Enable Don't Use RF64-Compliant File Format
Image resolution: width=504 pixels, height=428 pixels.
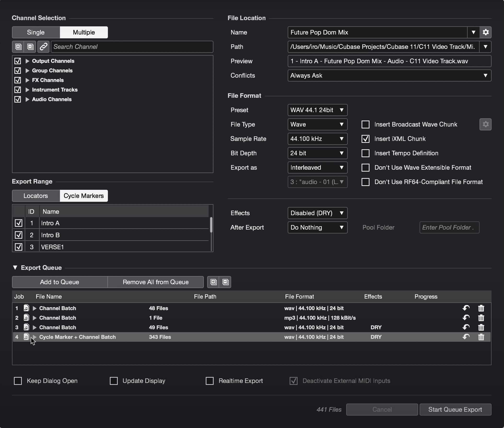point(365,182)
